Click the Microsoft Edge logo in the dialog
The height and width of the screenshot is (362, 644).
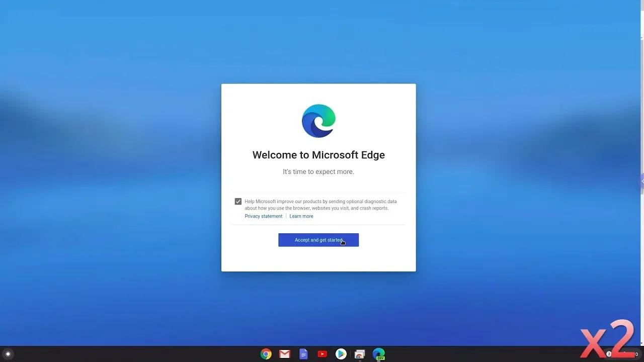point(318,121)
